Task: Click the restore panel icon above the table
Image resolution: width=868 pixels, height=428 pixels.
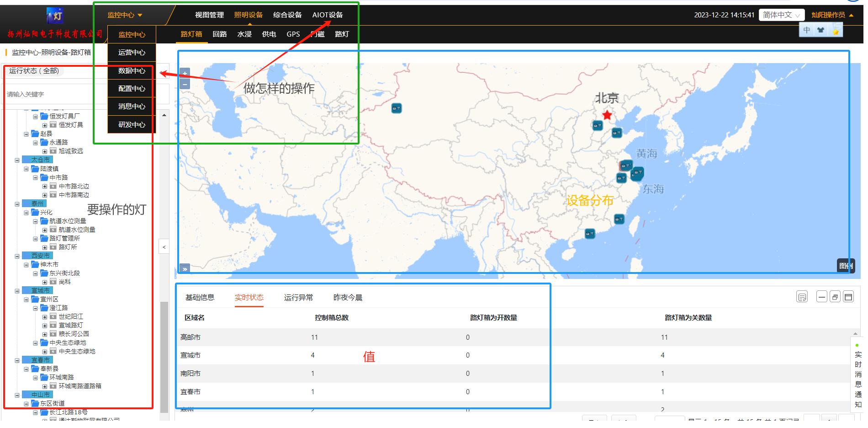Action: click(835, 297)
